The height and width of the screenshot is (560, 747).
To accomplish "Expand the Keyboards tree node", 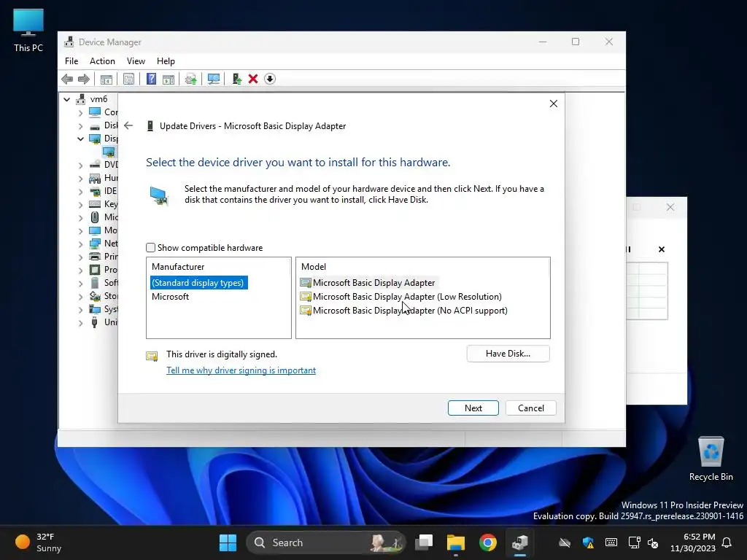I will coord(80,205).
